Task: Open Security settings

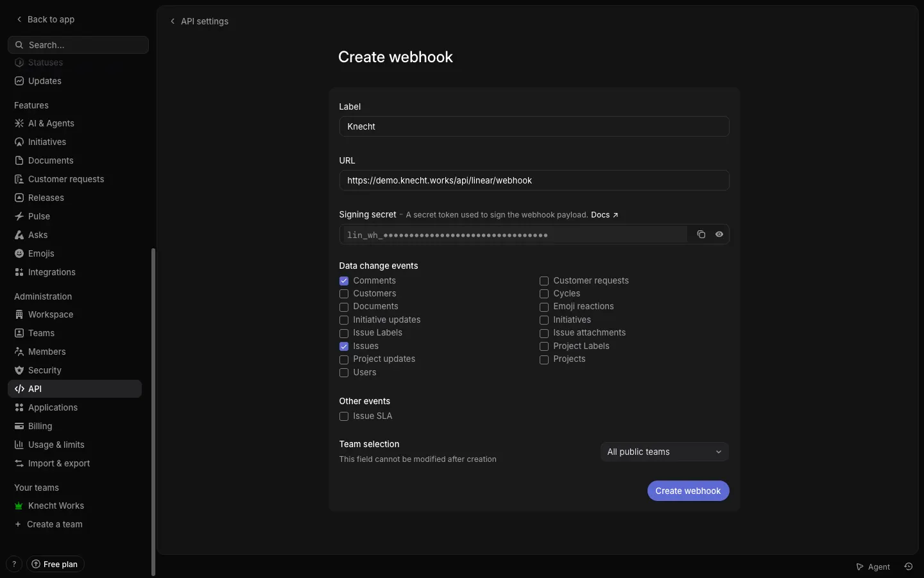Action: tap(74, 370)
